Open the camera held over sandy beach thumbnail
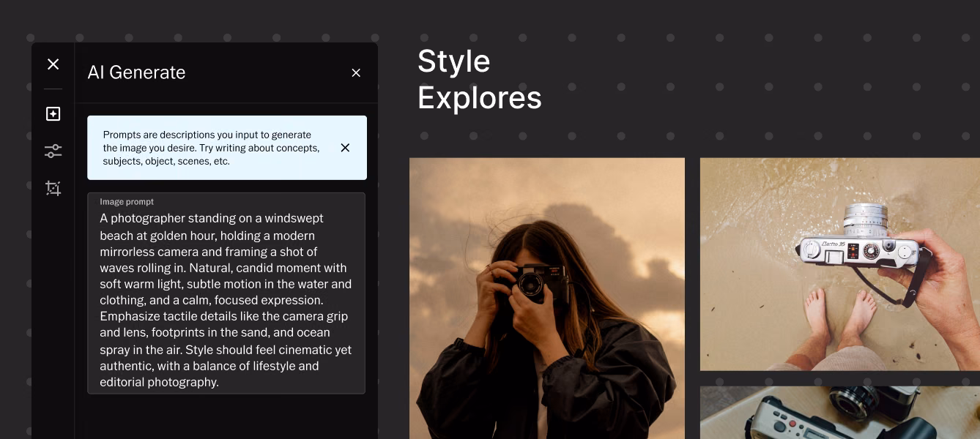This screenshot has width=980, height=439. (x=840, y=264)
